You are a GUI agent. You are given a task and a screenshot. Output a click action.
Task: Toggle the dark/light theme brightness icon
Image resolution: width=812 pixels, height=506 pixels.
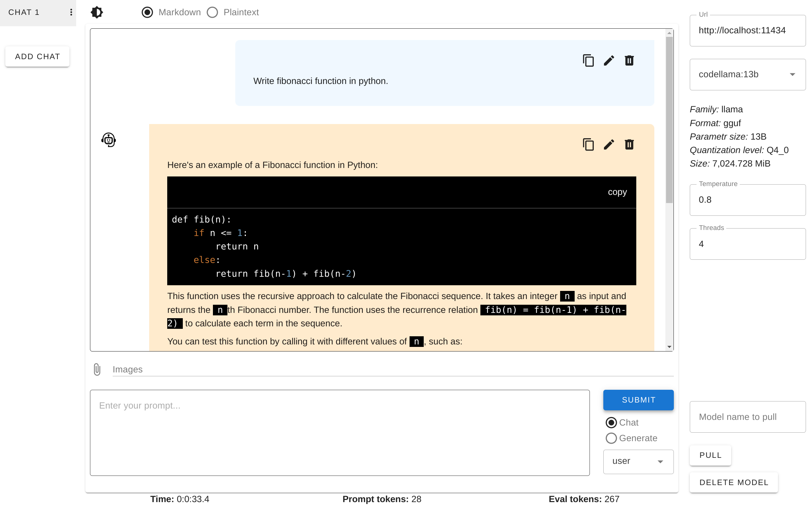pos(97,12)
